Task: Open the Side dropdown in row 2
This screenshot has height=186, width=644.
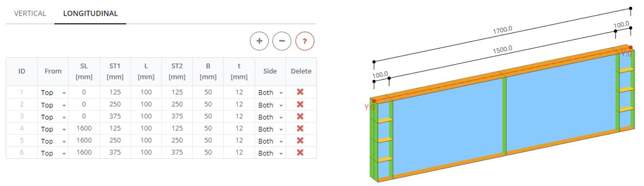Action: [270, 105]
